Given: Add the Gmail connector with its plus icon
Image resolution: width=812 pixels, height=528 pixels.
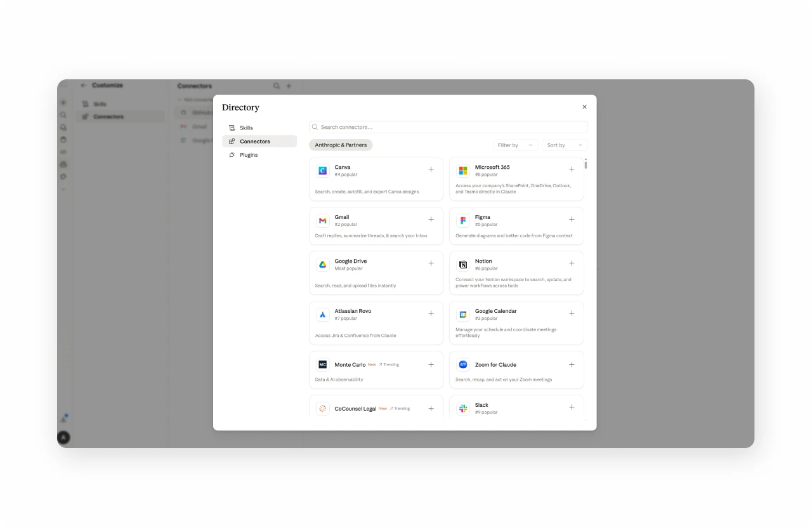Looking at the screenshot, I should (x=431, y=220).
